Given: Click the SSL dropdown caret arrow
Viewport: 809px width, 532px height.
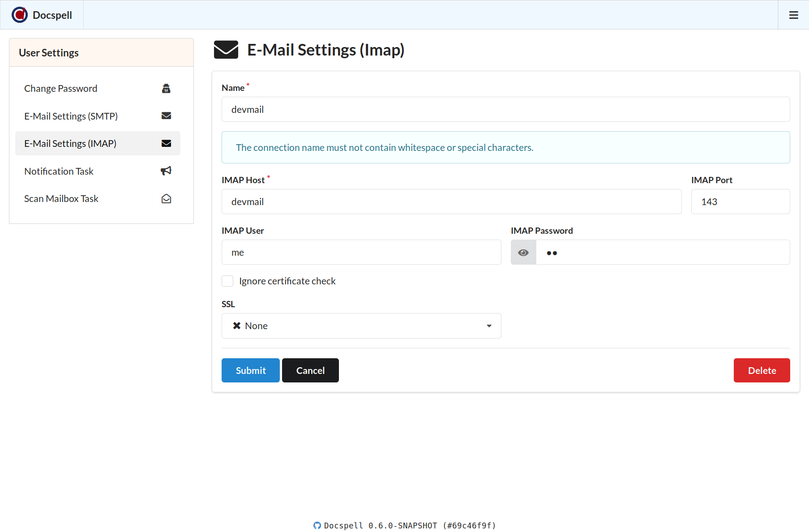Looking at the screenshot, I should 489,326.
